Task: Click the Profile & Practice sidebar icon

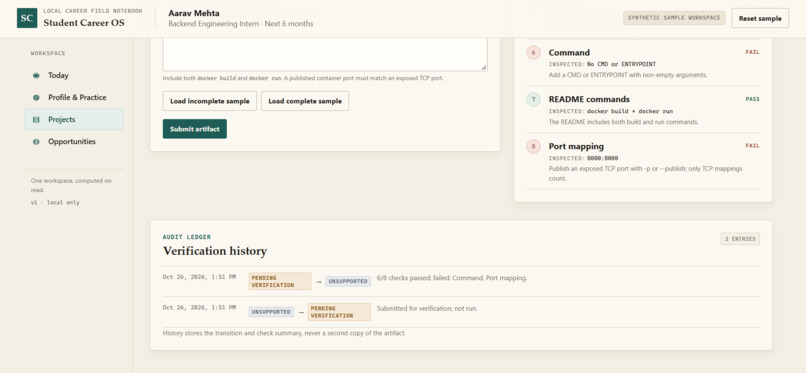Action: tap(36, 98)
